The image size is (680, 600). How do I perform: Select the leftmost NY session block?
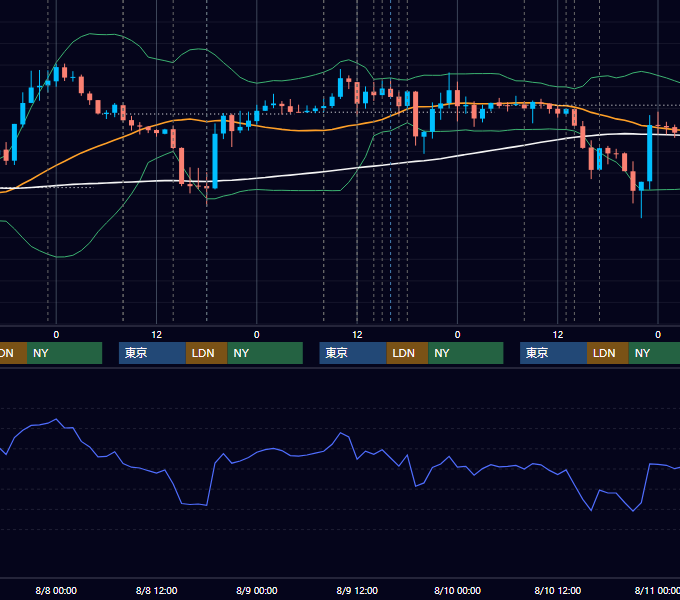coord(64,353)
